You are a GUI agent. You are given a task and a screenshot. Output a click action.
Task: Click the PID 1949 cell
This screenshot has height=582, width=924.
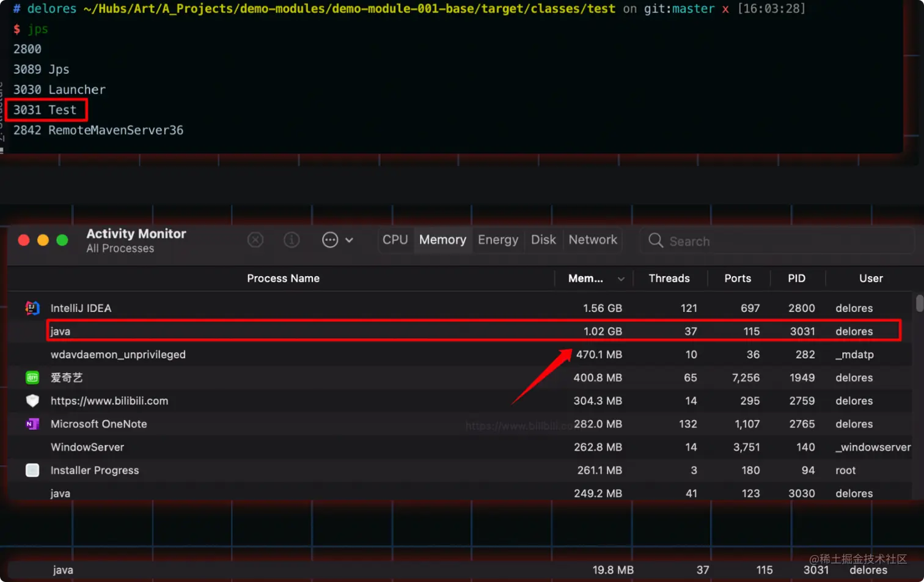tap(802, 378)
